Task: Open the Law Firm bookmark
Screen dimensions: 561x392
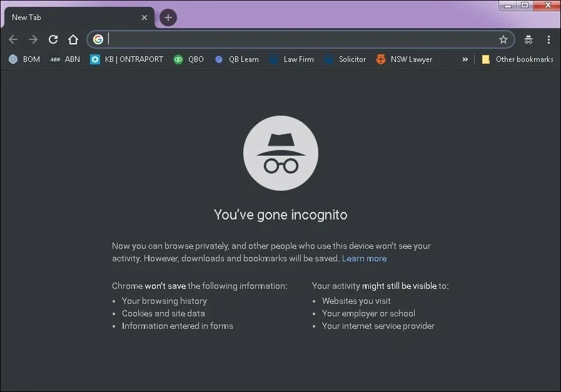Action: pyautogui.click(x=291, y=59)
